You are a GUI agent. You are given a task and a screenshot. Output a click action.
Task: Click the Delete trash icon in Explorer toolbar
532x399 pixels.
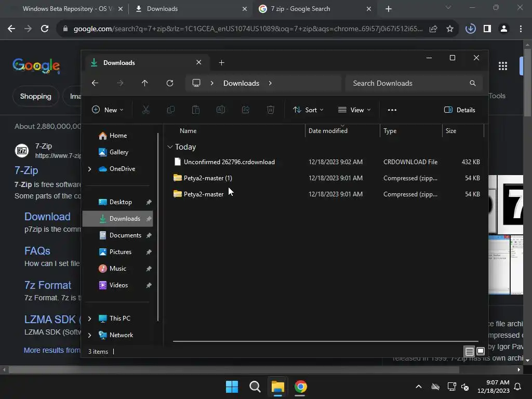pos(270,110)
